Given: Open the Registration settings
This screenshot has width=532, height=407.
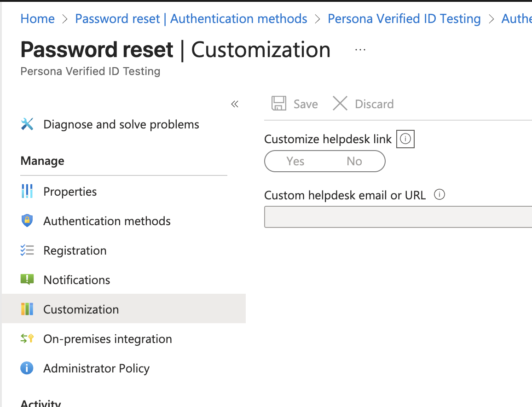Looking at the screenshot, I should 75,250.
